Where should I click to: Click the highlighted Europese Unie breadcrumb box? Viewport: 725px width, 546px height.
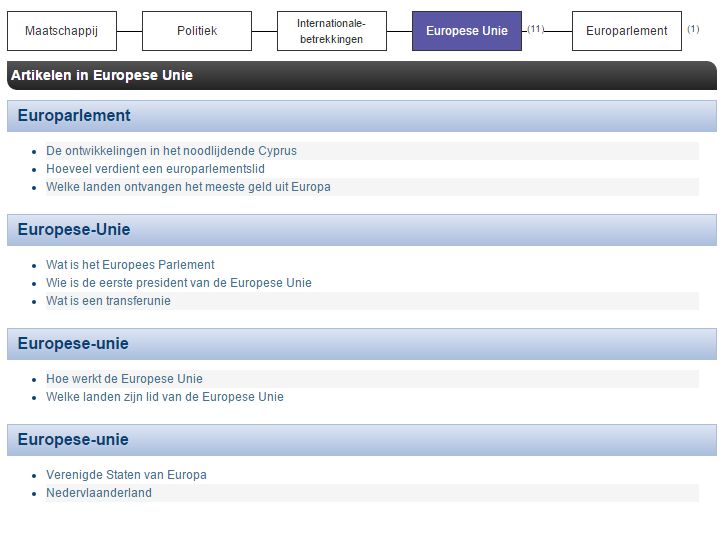coord(466,31)
